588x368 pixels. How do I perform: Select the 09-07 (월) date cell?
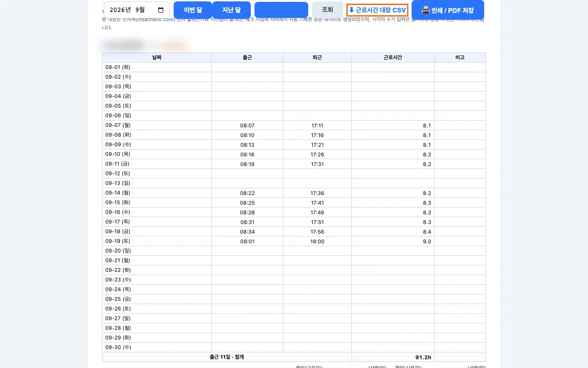[157, 125]
